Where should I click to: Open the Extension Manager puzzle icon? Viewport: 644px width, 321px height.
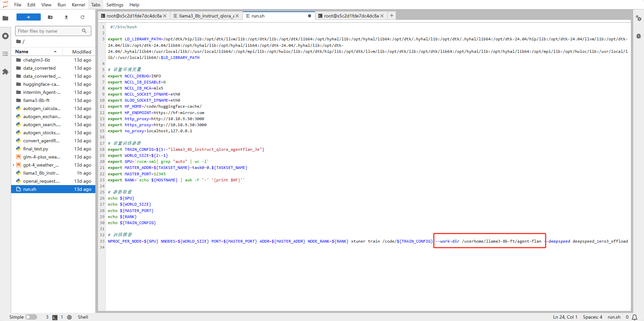pos(5,72)
